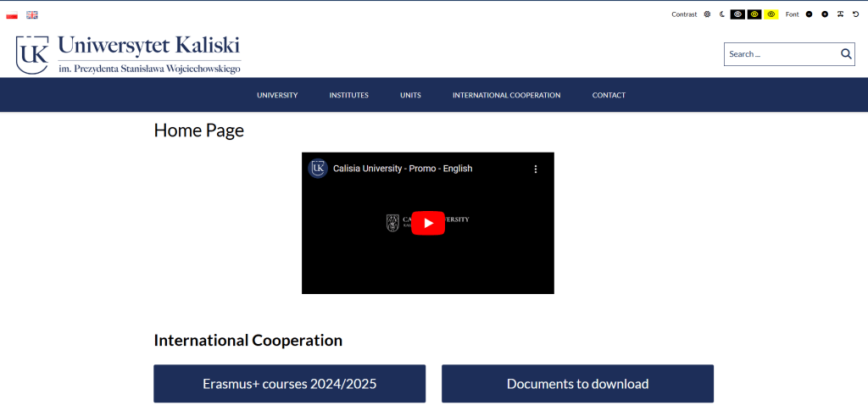Decrease font size with the minus icon
The image size is (868, 411).
810,14
